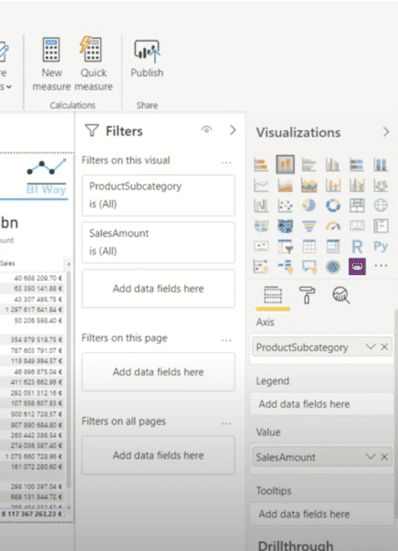Insert an R script visual
This screenshot has width=398, height=551.
tap(357, 246)
